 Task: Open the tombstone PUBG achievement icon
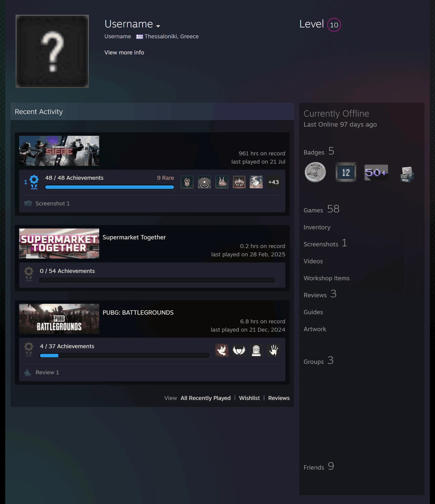click(256, 350)
